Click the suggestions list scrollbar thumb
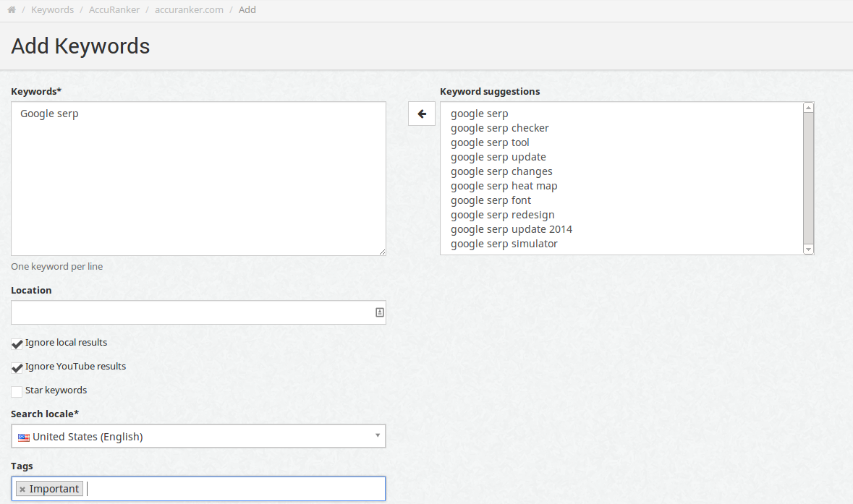This screenshot has height=504, width=853. 808,179
